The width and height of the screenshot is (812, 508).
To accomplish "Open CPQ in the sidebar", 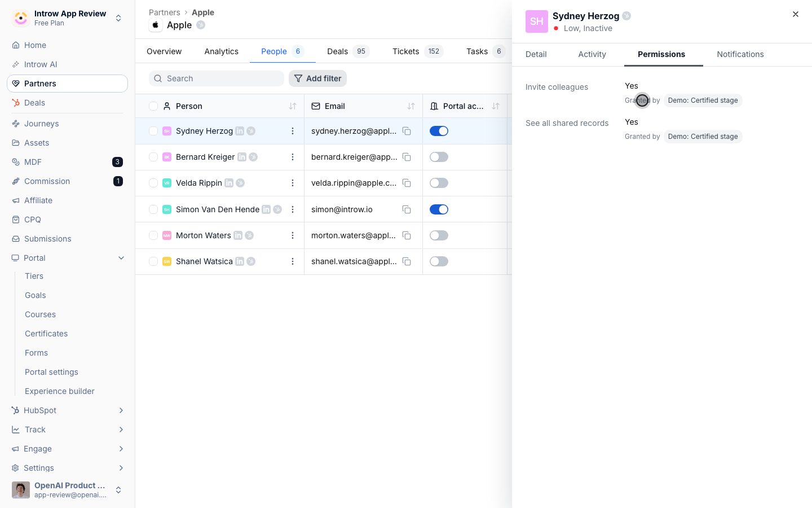I will 67,220.
